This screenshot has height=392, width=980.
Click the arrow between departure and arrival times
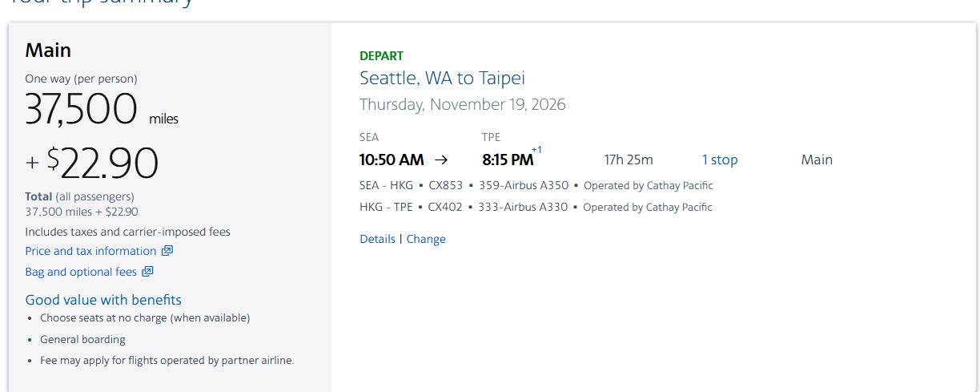tap(440, 160)
